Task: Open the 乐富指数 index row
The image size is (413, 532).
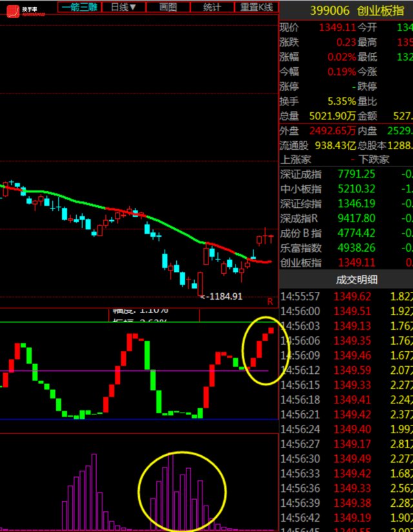Action: (346, 248)
